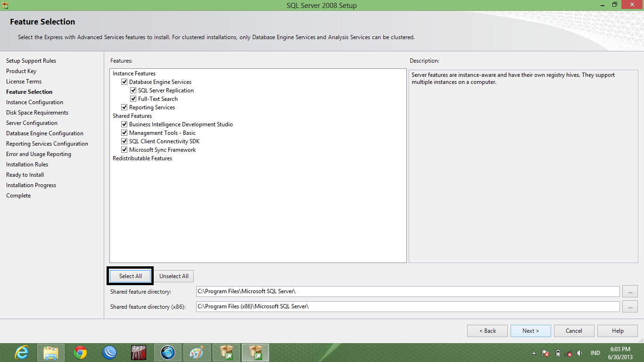Click the Ready to Install step

(x=25, y=175)
